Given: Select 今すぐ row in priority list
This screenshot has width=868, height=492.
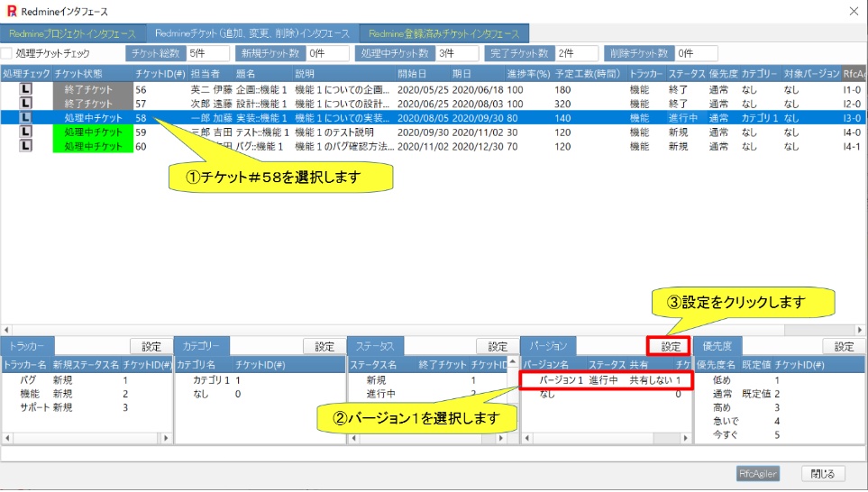Looking at the screenshot, I should point(780,434).
